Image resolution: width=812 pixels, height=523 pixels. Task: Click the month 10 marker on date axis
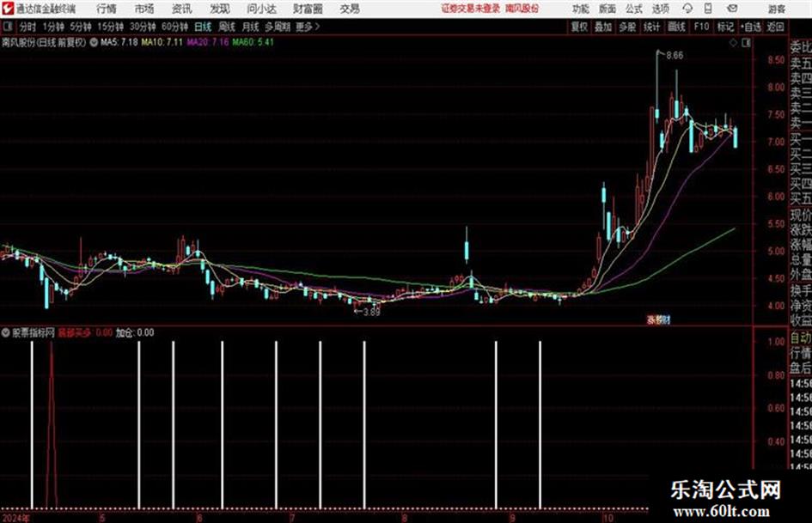tap(607, 518)
